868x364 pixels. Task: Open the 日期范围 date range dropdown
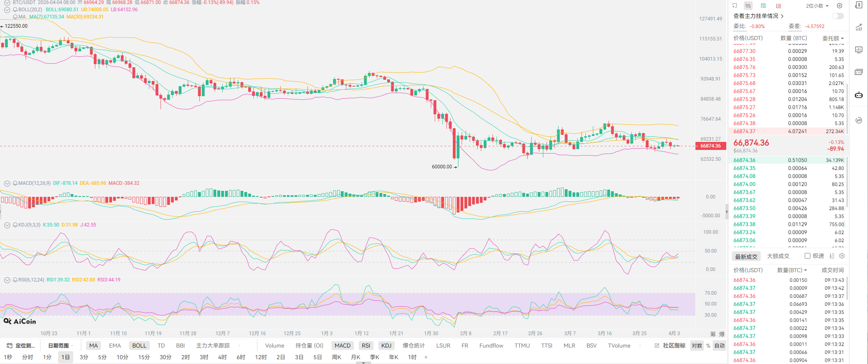pos(60,346)
